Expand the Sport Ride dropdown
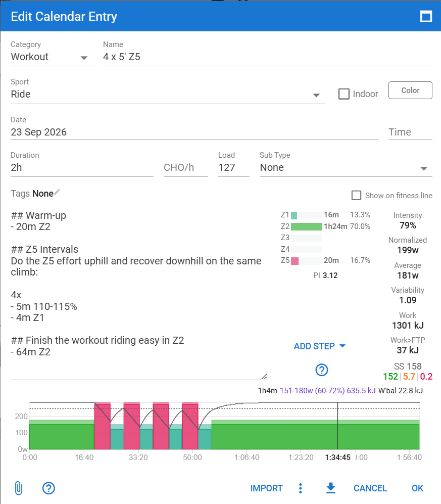Screen dimensions: 441x504 [x=168, y=95]
